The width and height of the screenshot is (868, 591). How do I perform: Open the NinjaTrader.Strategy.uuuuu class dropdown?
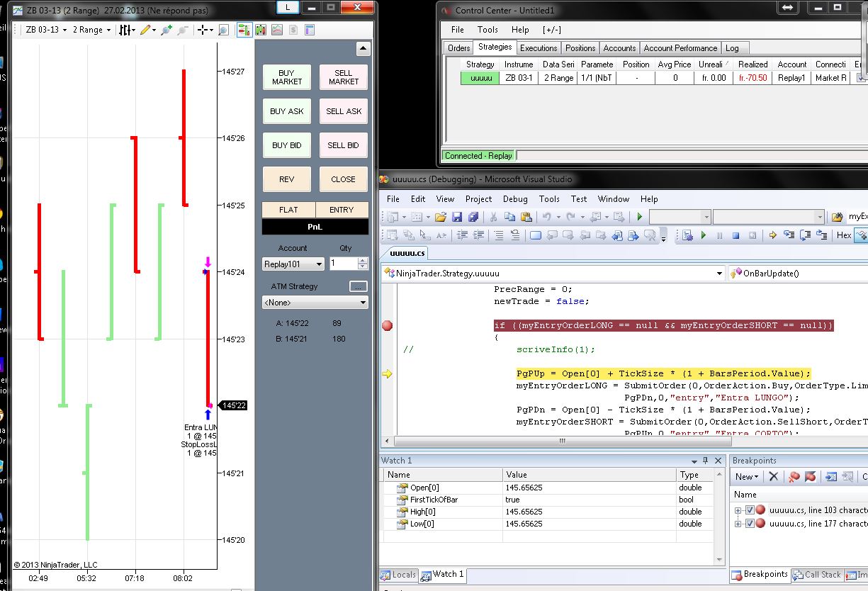[x=553, y=273]
